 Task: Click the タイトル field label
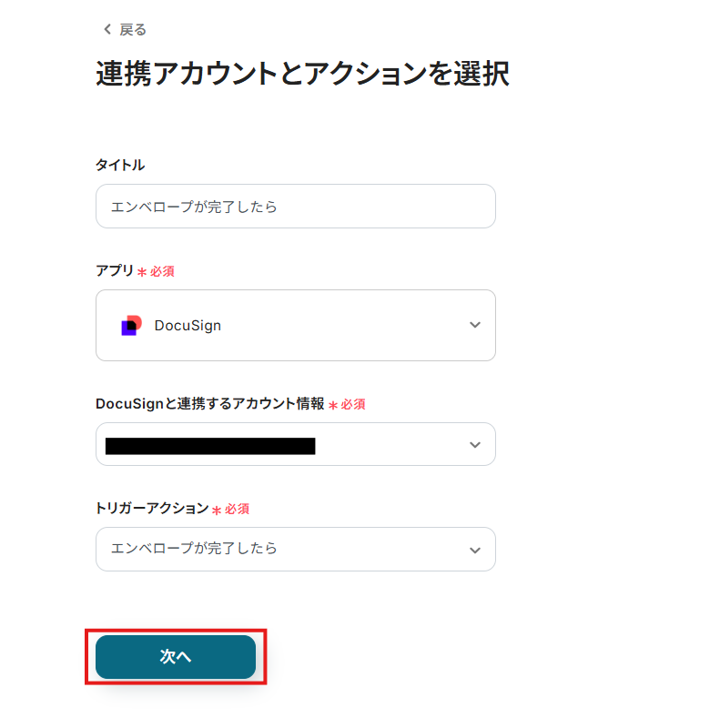click(x=120, y=165)
